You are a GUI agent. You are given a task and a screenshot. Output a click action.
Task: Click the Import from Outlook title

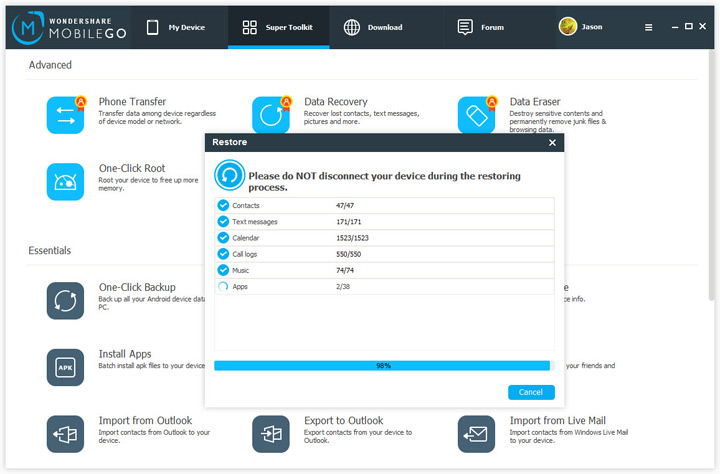145,420
